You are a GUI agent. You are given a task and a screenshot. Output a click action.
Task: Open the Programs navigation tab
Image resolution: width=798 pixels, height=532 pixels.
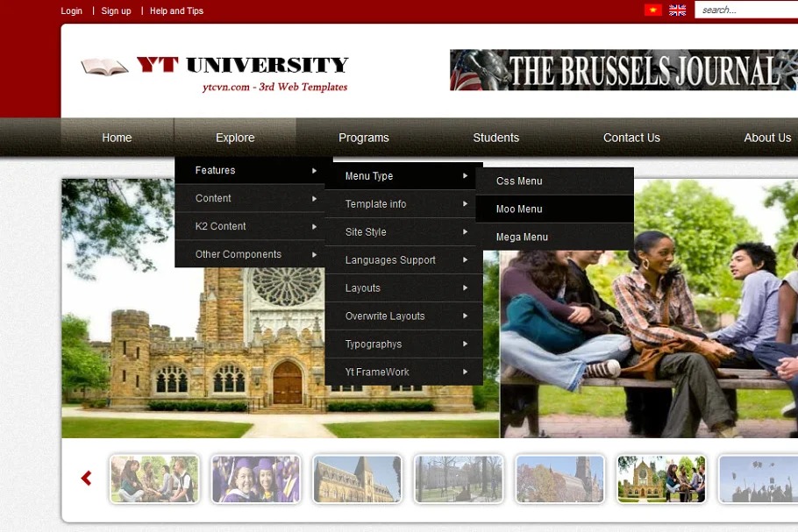(363, 138)
